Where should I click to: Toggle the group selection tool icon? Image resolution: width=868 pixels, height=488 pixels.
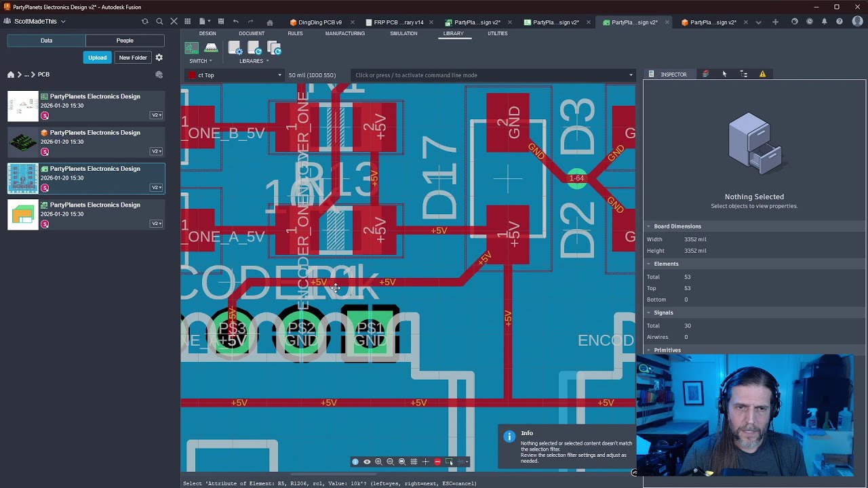(x=449, y=462)
